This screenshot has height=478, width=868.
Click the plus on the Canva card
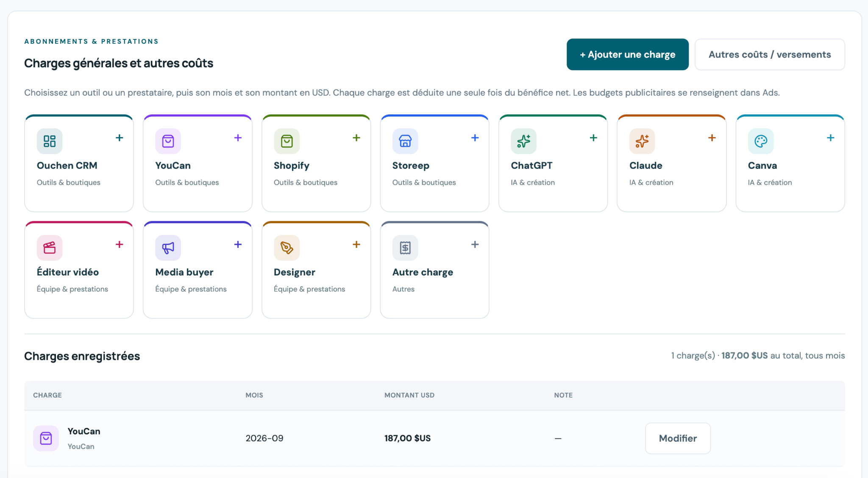831,138
